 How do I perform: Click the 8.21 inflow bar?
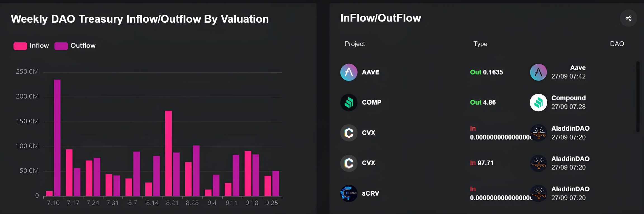[168, 153]
